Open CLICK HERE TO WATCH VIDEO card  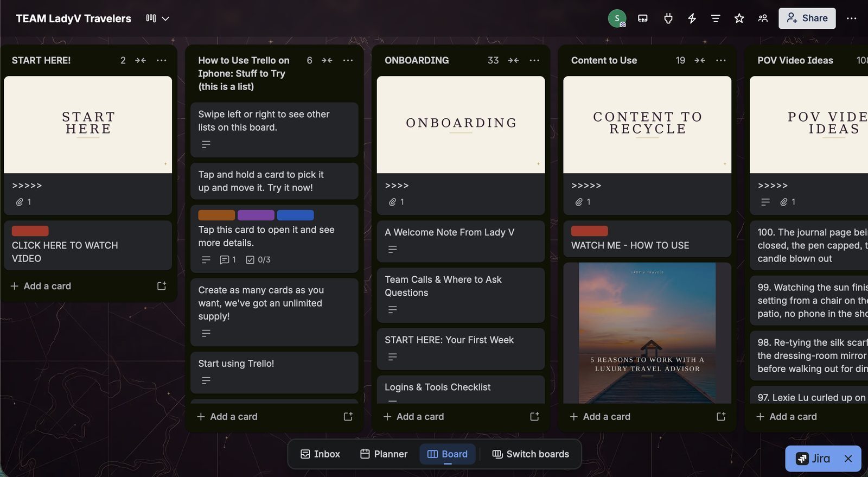(88, 245)
